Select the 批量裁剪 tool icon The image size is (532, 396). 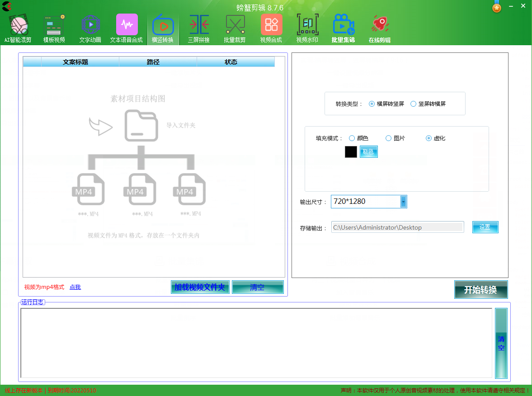click(x=235, y=25)
